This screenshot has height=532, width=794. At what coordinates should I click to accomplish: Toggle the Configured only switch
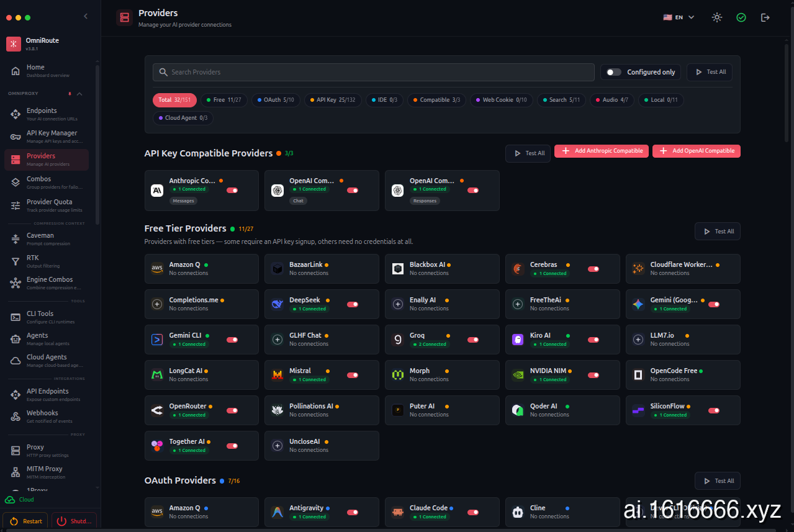[613, 72]
